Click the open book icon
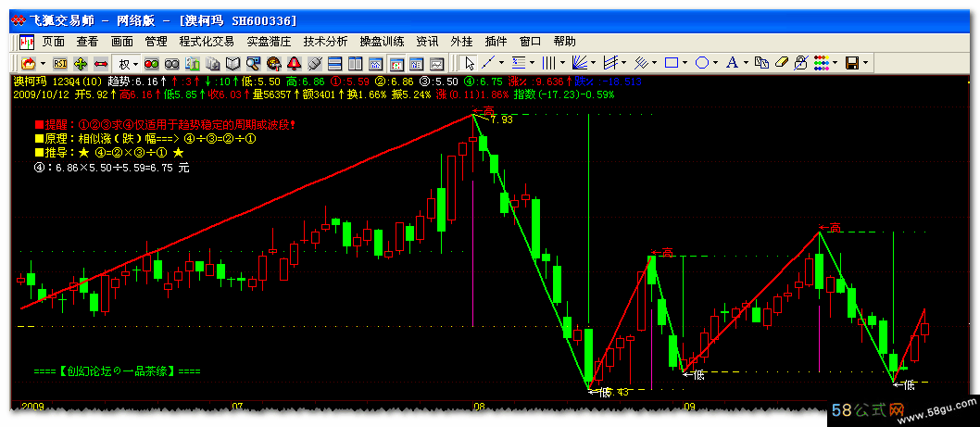This screenshot has width=980, height=427. point(232,63)
